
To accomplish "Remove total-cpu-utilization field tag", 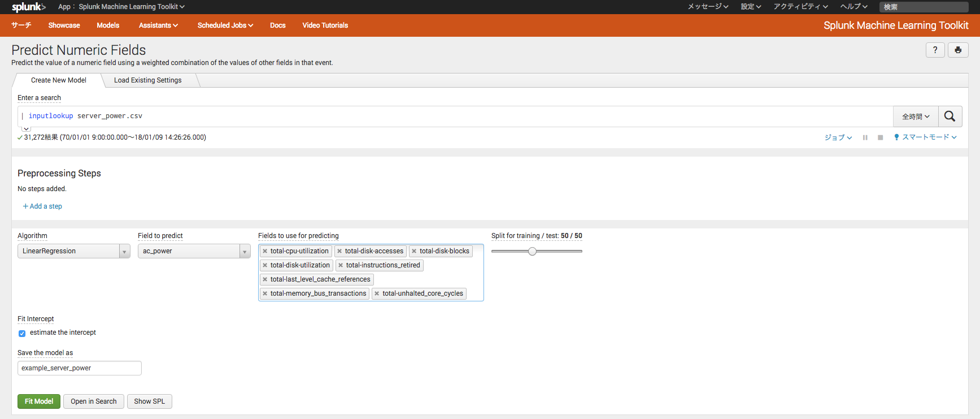I will [x=265, y=251].
